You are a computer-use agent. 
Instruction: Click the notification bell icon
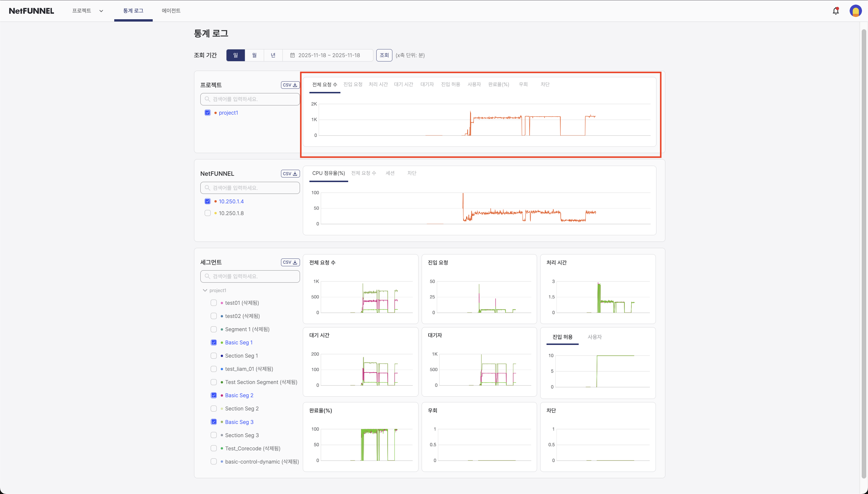(836, 11)
